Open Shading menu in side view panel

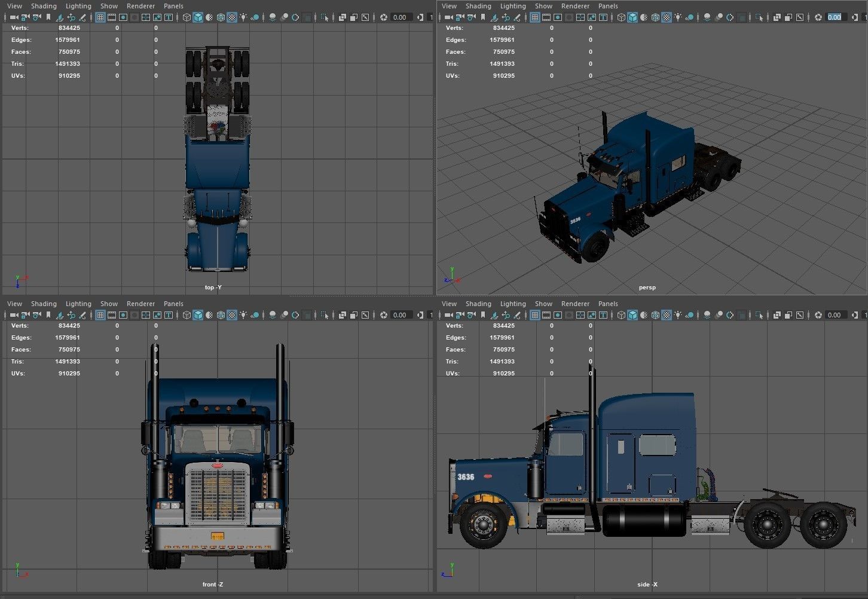click(x=478, y=304)
